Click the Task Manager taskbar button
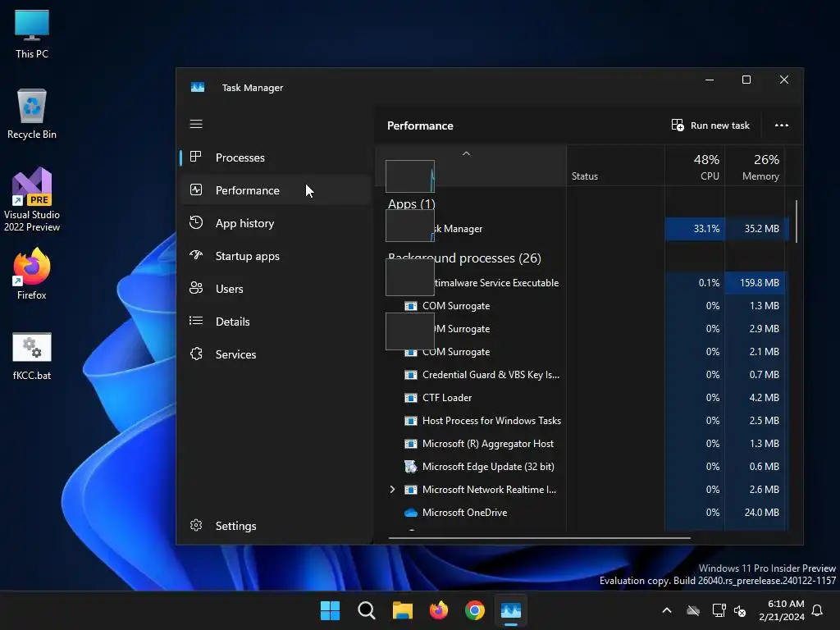Screen dimensions: 840x630 coord(511,610)
